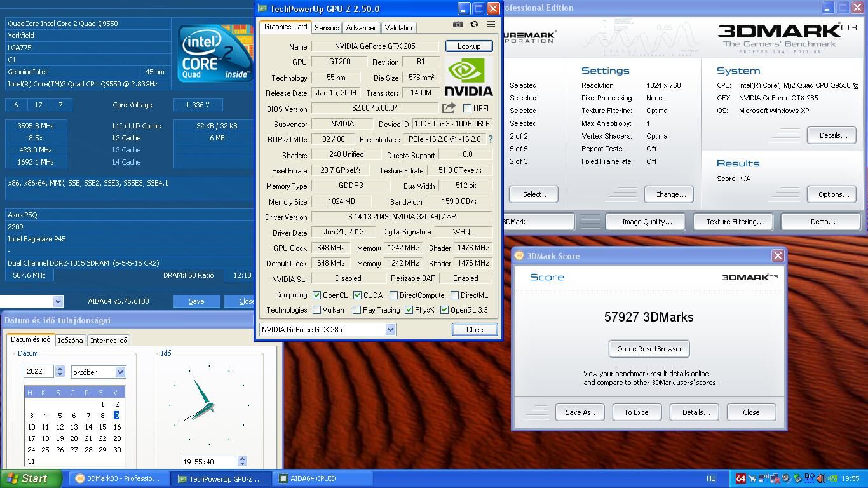Toggle the PhysX checkbox
Image resolution: width=868 pixels, height=488 pixels.
[x=409, y=310]
